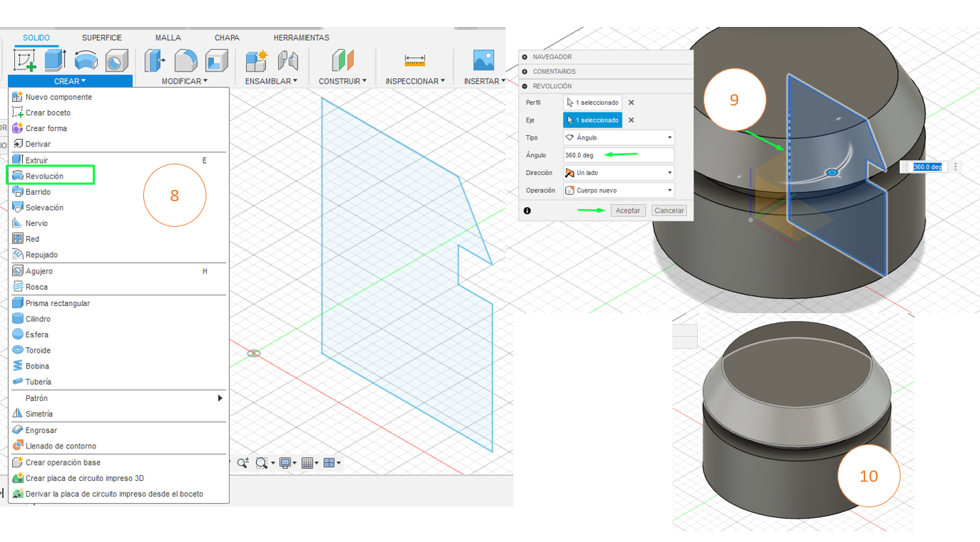980x542 pixels.
Task: Click the New Component assemble icon
Action: pos(256,61)
